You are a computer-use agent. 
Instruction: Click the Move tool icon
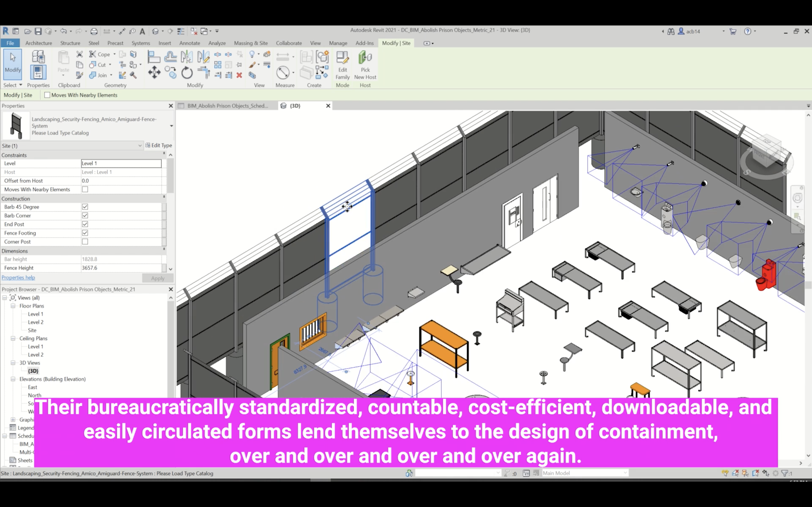(154, 72)
